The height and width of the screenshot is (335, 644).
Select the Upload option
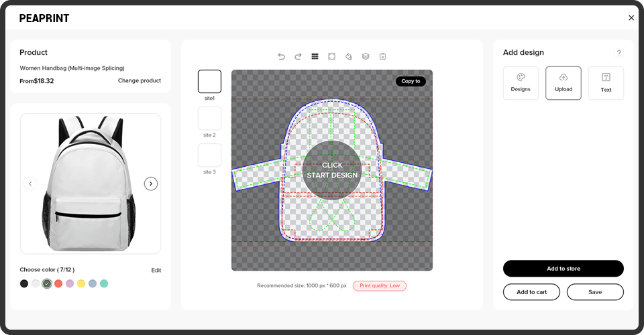pyautogui.click(x=563, y=83)
